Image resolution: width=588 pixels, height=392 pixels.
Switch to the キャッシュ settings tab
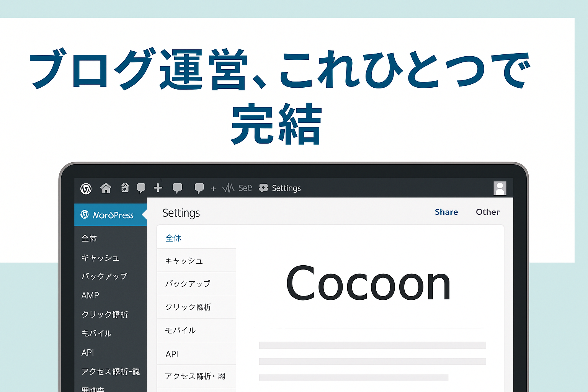click(x=196, y=261)
